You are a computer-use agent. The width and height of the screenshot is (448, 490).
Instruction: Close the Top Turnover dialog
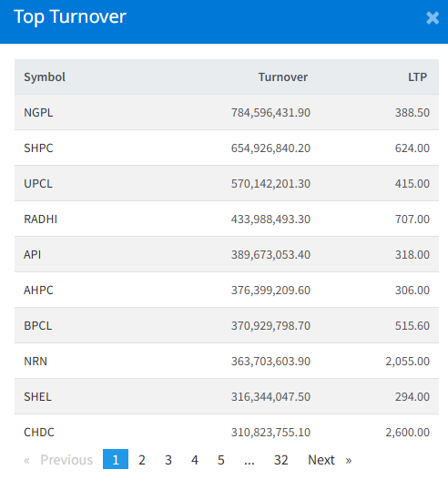tap(433, 18)
